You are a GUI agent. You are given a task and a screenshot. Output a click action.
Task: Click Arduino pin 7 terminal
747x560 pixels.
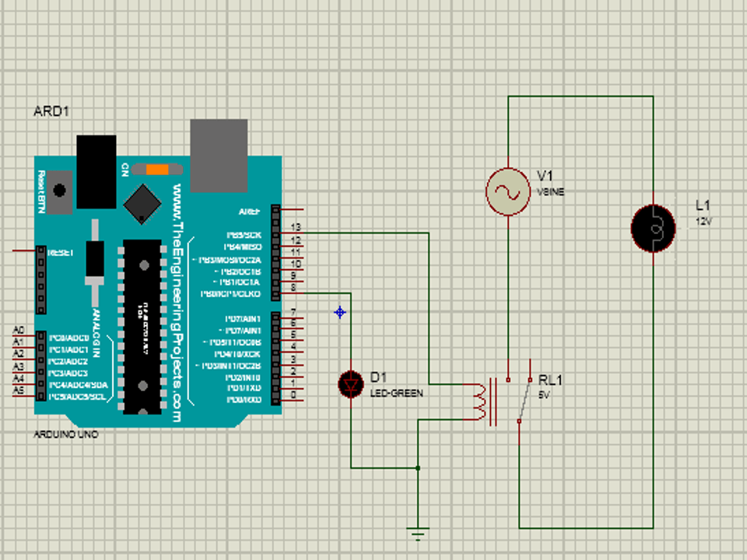click(x=292, y=317)
